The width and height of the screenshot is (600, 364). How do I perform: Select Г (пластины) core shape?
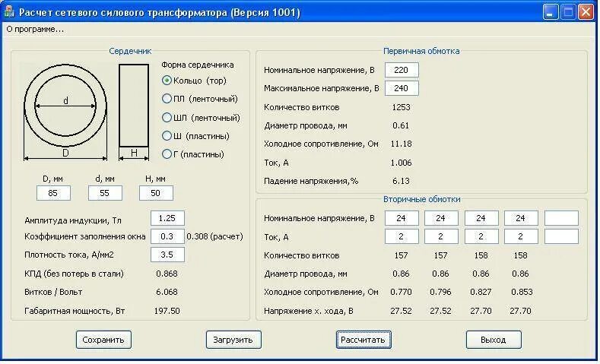(193, 154)
